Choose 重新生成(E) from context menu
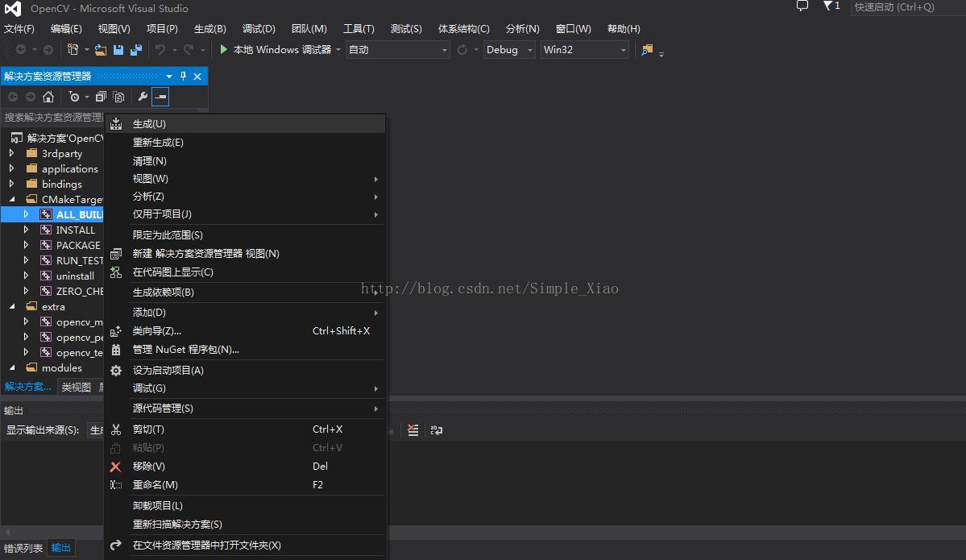The image size is (966, 560). pyautogui.click(x=245, y=143)
